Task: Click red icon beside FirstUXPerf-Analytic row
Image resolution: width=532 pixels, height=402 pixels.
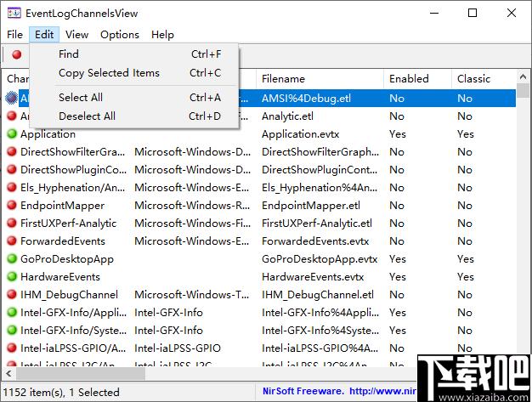Action: point(12,223)
